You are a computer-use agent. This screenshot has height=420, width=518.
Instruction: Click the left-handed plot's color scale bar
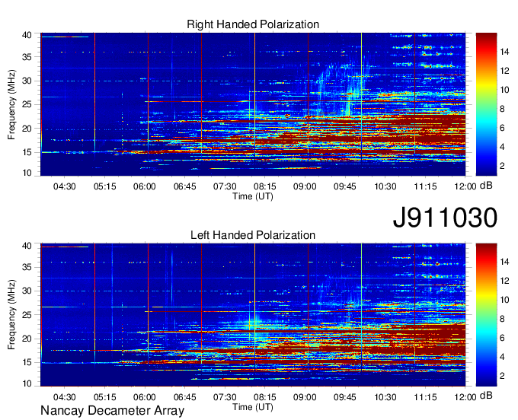coord(486,315)
